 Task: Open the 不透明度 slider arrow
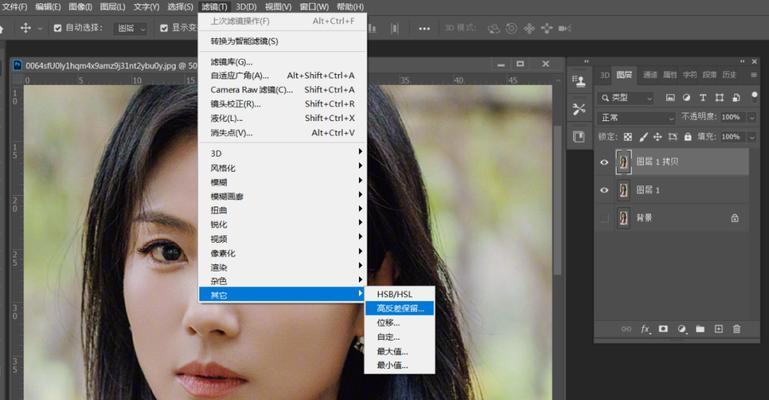751,118
